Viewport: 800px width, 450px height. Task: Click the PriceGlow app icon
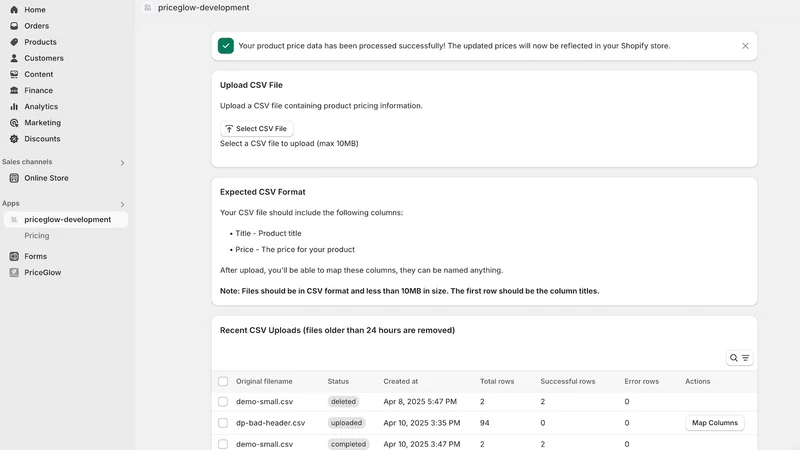[14, 272]
